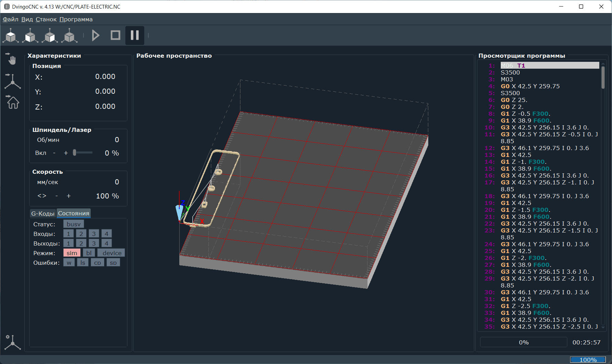Screen dimensions: 612x364
Task: Switch to the top view cube icon
Action: coord(11,35)
